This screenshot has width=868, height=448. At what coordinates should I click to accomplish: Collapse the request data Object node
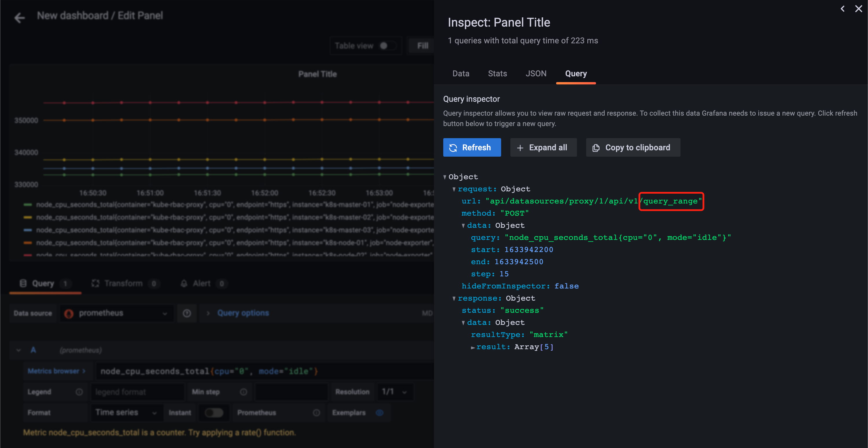[x=463, y=225]
